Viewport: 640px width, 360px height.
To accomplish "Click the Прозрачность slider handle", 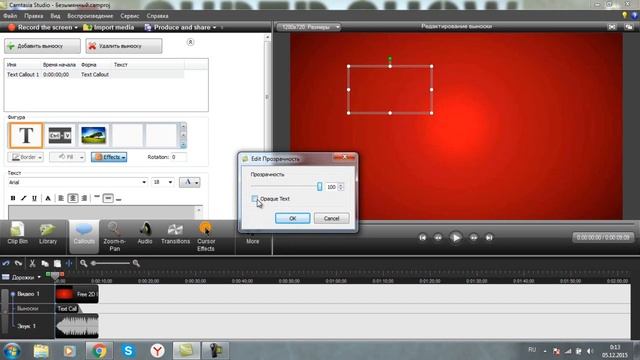I will tap(320, 187).
